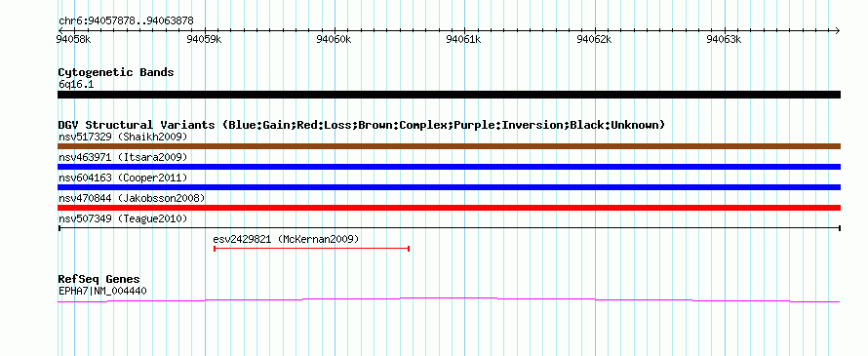The width and height of the screenshot is (868, 356).
Task: Select the blue nsv463971 gain bar
Action: click(449, 167)
